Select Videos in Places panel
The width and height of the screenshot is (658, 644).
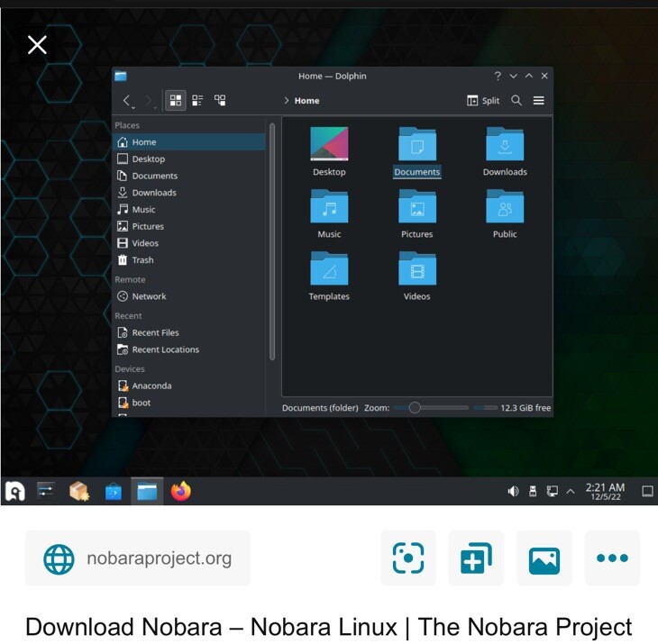189,243
